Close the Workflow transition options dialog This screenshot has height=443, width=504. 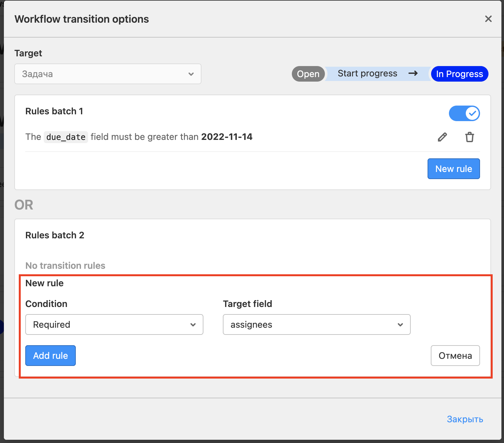[488, 19]
